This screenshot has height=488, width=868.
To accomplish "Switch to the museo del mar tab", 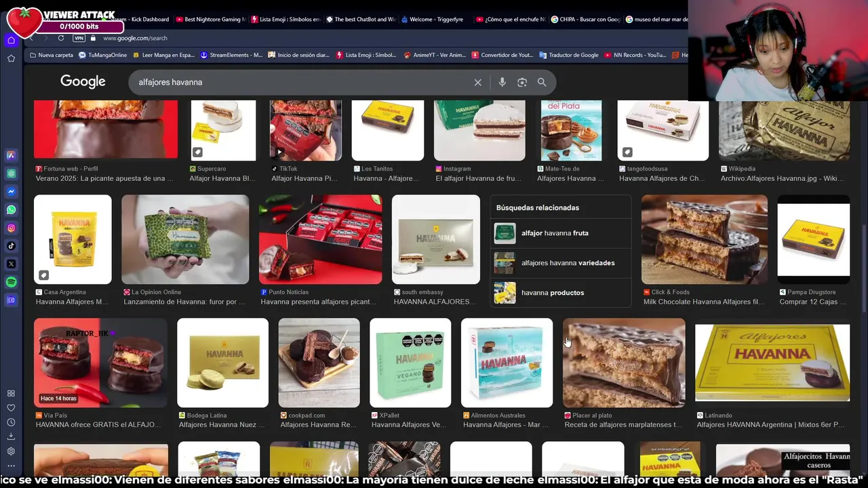I will pos(658,19).
